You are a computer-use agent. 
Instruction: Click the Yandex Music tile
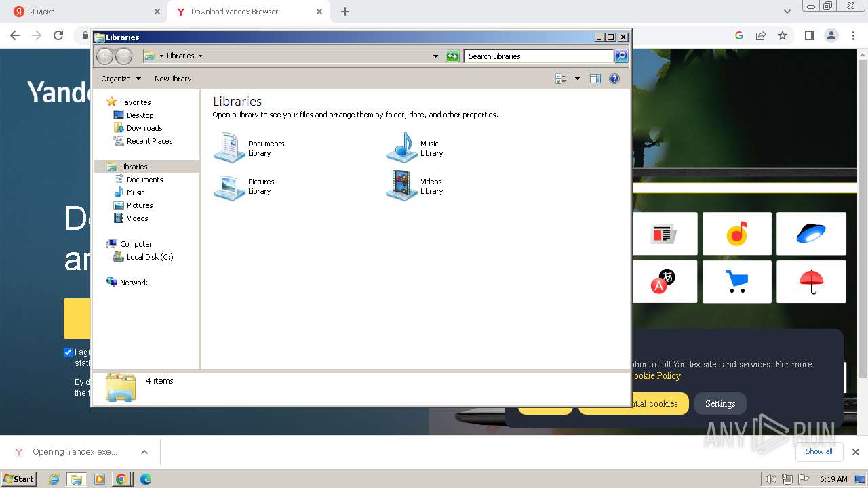tap(737, 233)
